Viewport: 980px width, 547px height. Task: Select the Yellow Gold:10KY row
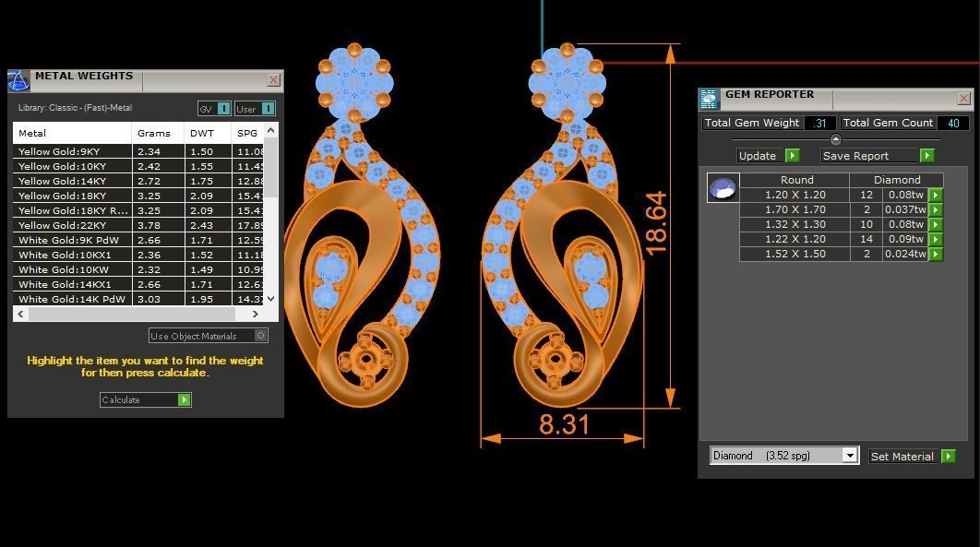pos(138,166)
